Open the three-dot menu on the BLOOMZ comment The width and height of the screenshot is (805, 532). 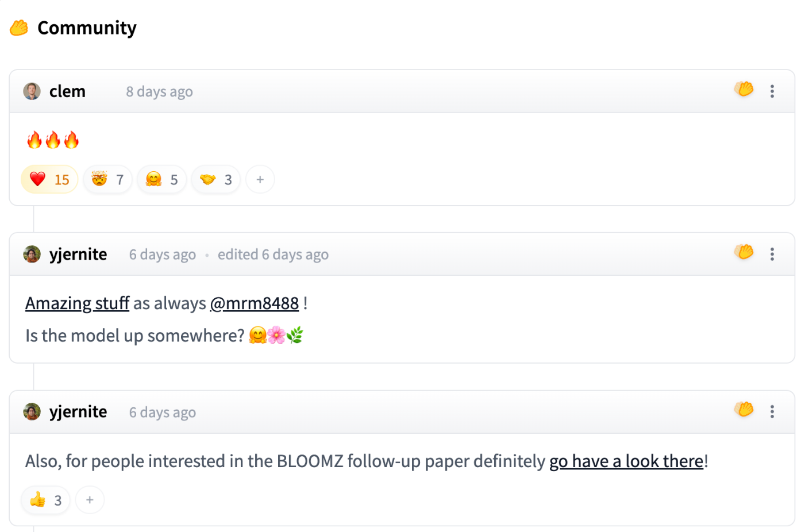click(772, 411)
